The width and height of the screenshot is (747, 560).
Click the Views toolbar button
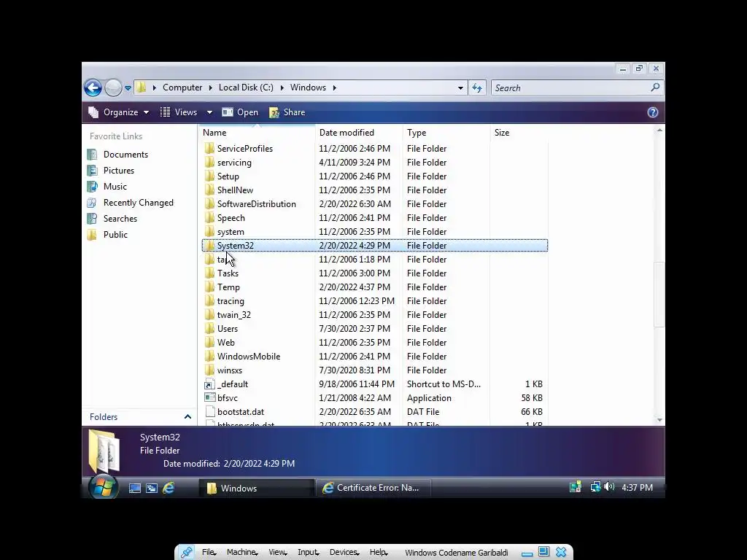coord(179,112)
